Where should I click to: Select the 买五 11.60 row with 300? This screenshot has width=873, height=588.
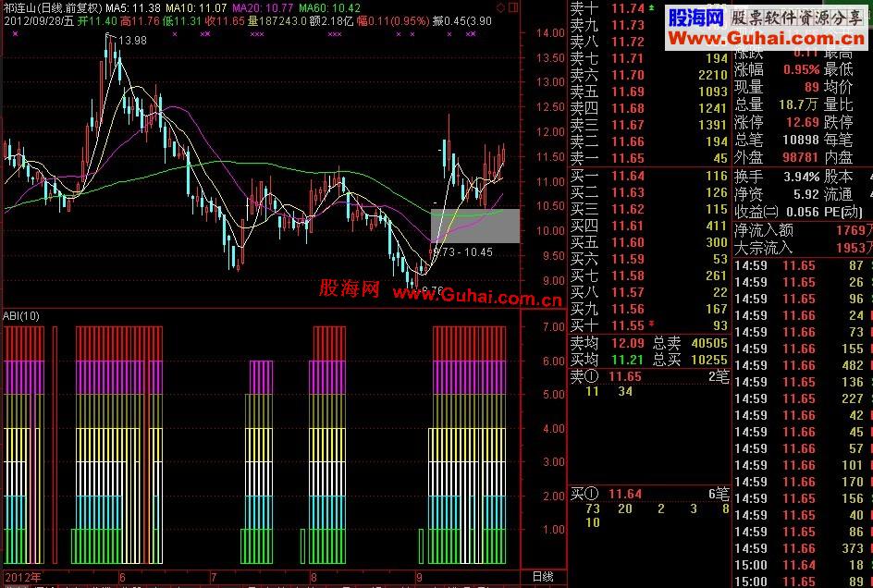pyautogui.click(x=649, y=243)
